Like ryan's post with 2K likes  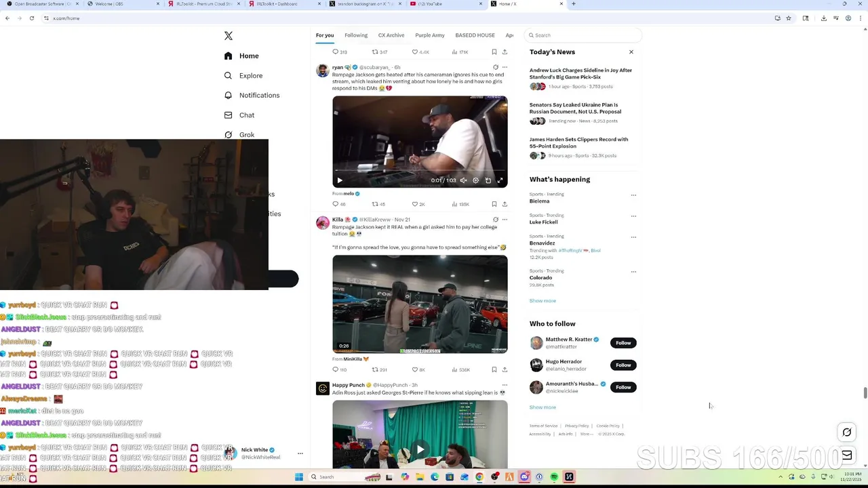418,204
